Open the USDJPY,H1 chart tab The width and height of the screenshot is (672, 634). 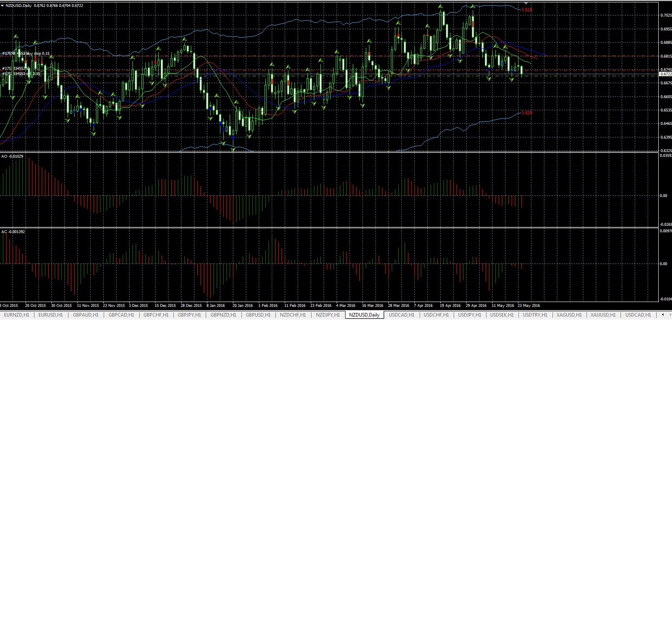click(x=469, y=315)
